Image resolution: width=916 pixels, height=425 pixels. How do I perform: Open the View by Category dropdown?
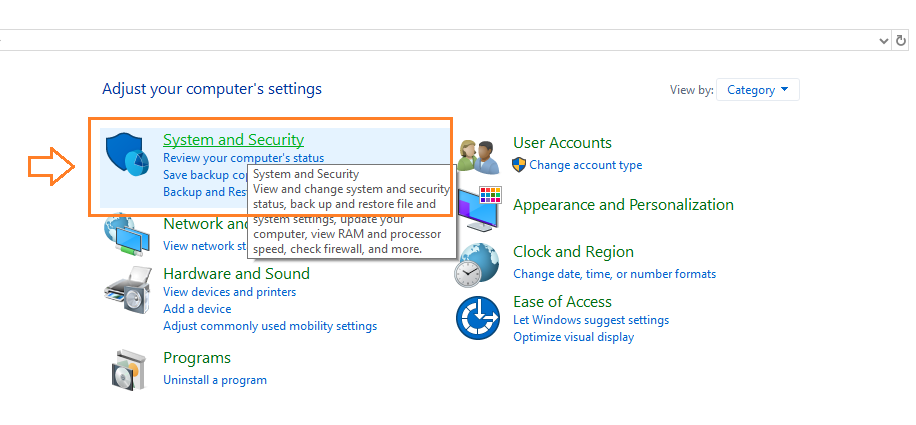pyautogui.click(x=758, y=90)
